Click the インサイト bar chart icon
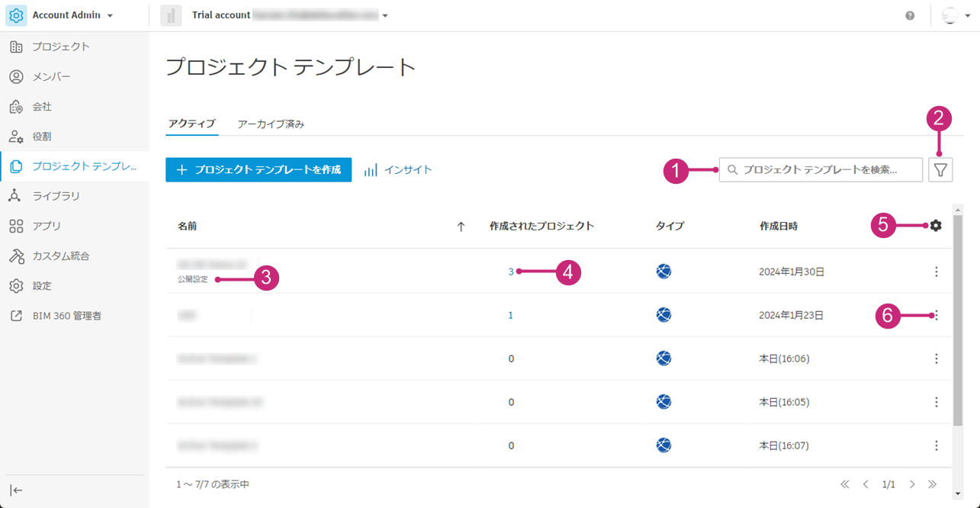This screenshot has width=980, height=508. [371, 170]
